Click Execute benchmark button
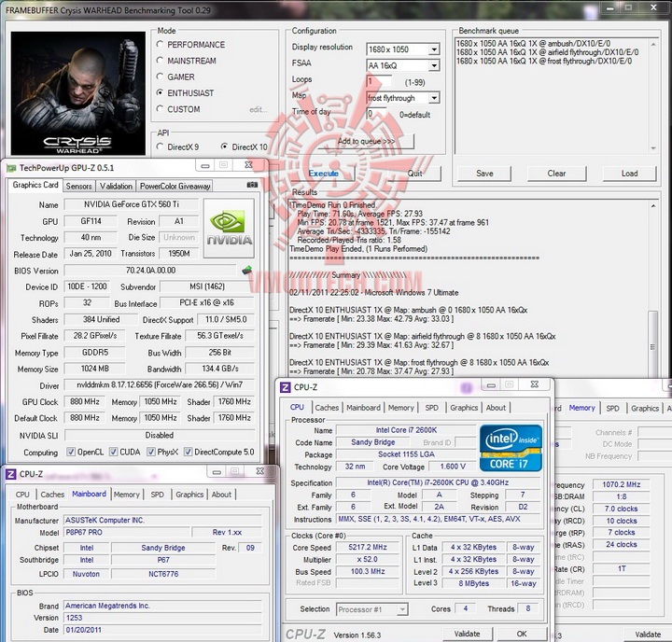Screen dimensions: 672x642 point(324,174)
